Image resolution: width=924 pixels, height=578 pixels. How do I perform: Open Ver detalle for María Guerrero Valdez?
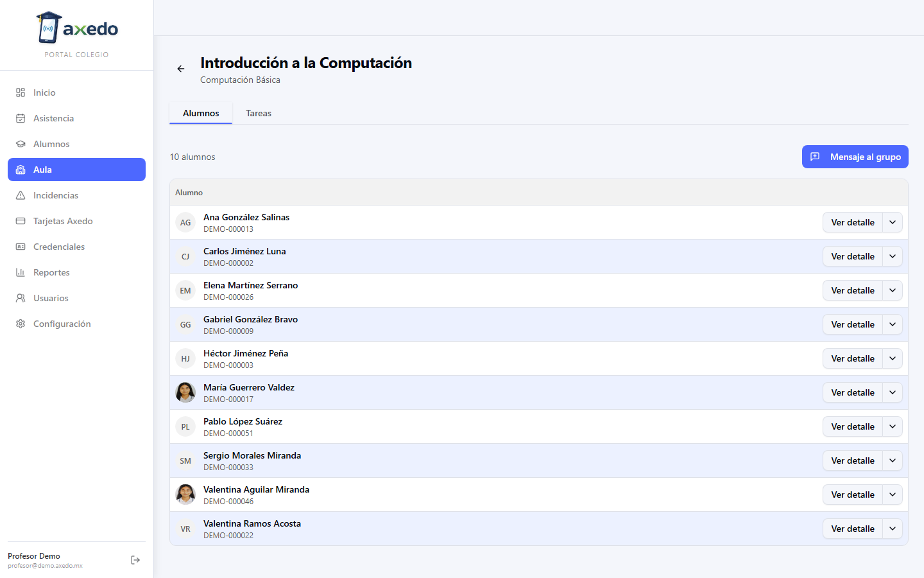pyautogui.click(x=853, y=392)
